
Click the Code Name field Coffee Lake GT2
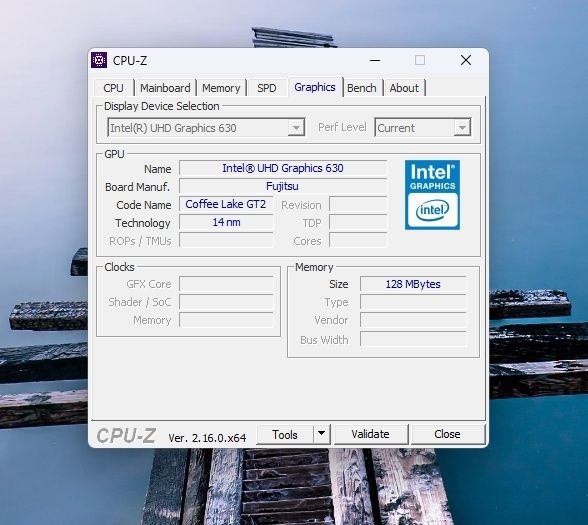click(226, 204)
